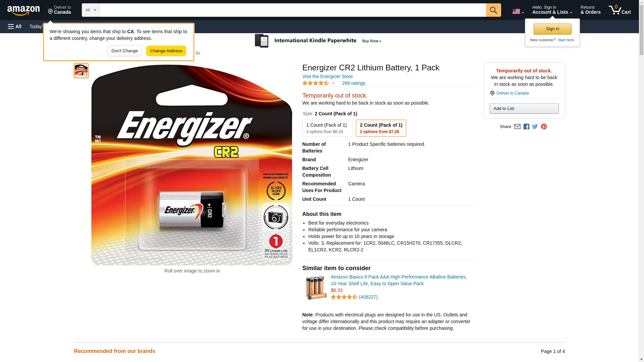Click the Change Address button
This screenshot has width=644, height=362.
166,51
